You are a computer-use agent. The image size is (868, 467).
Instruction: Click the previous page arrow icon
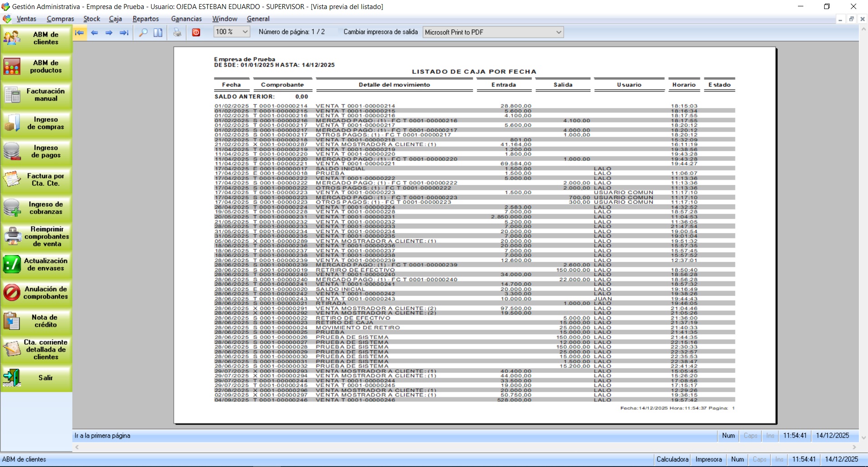[94, 33]
